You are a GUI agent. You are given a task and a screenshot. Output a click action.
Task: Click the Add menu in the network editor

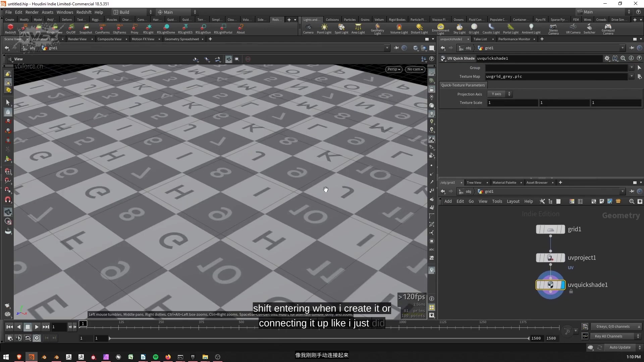pyautogui.click(x=448, y=201)
